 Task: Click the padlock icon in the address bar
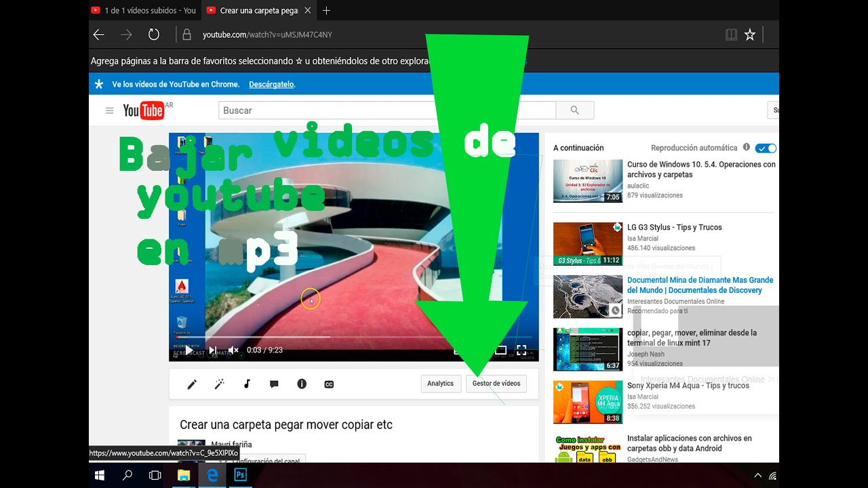186,35
